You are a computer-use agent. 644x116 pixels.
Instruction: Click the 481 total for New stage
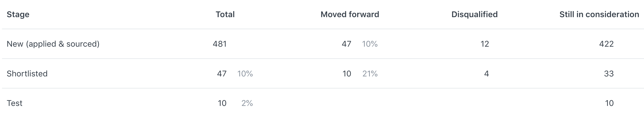point(220,44)
